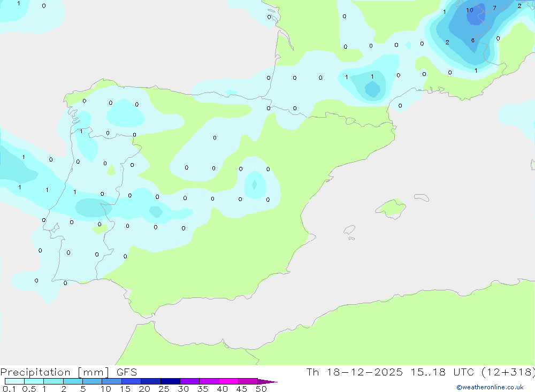
Task: Click the legend label '45'
Action: click(242, 389)
